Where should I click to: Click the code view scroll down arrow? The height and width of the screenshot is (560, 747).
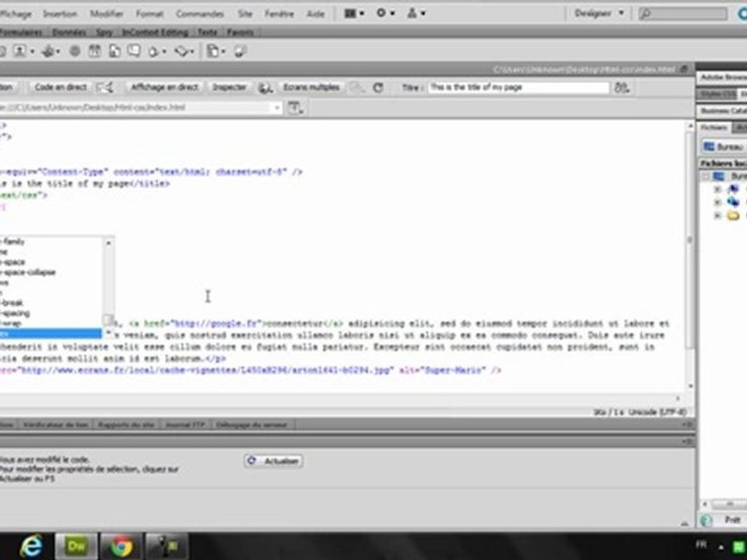pyautogui.click(x=690, y=387)
